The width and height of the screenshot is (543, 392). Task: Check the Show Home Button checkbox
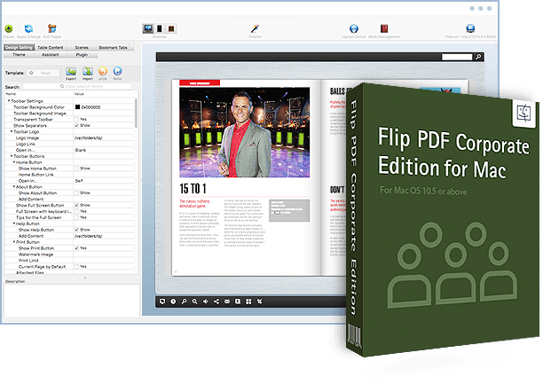[x=76, y=169]
